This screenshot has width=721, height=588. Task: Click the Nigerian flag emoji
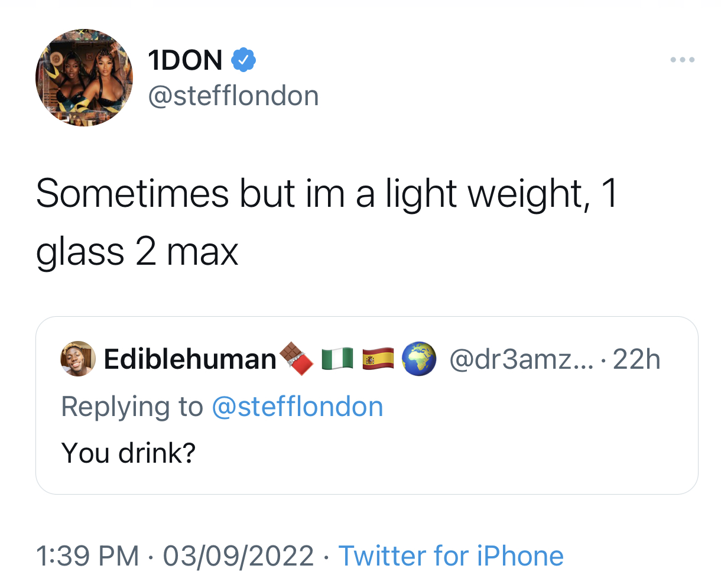[337, 359]
